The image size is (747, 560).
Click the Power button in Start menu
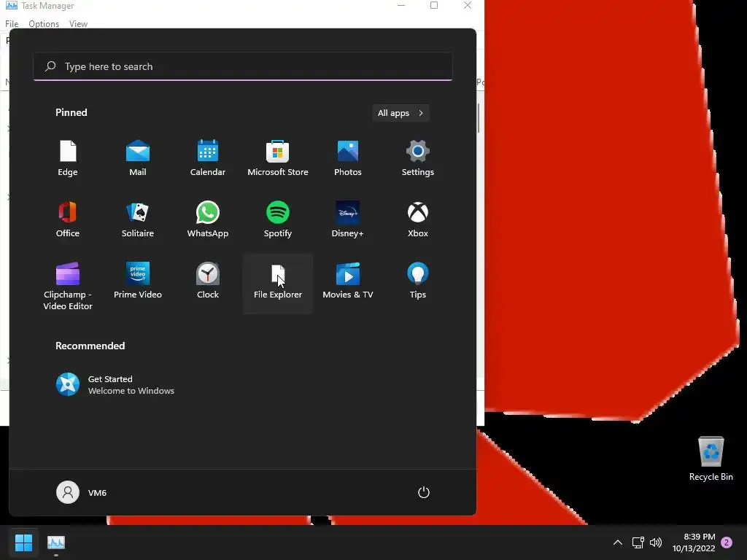(x=424, y=492)
